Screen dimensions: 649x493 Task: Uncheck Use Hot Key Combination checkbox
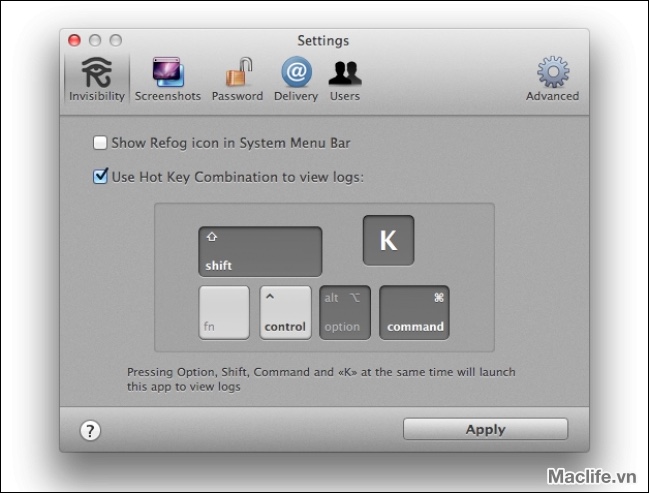pos(100,176)
